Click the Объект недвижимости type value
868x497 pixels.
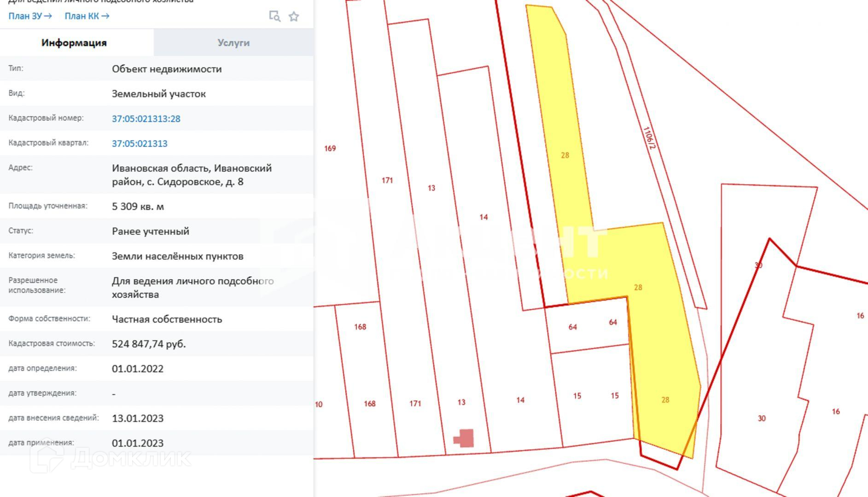pos(167,69)
